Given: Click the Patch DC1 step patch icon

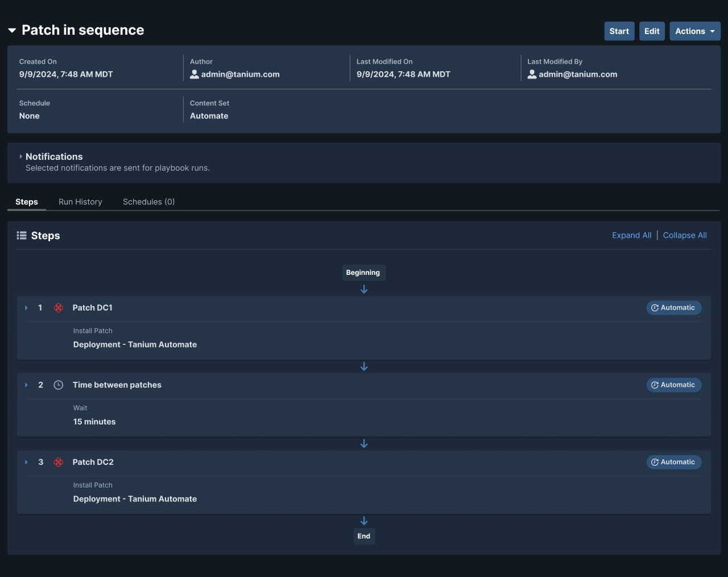Looking at the screenshot, I should click(58, 308).
